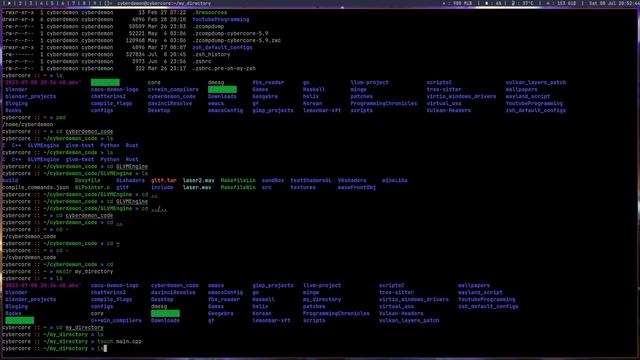640x360 pixels.
Task: Click the .zsh_history file name
Action: (x=211, y=54)
